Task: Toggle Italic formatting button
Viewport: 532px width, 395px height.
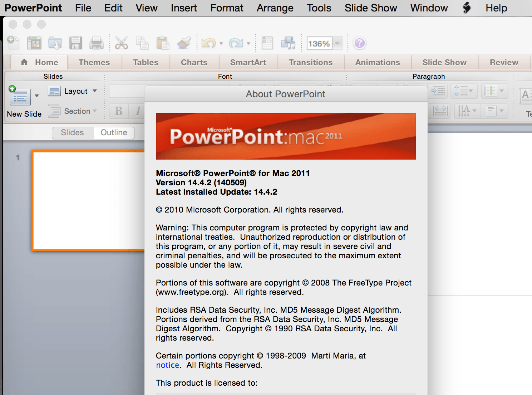Action: [x=138, y=111]
